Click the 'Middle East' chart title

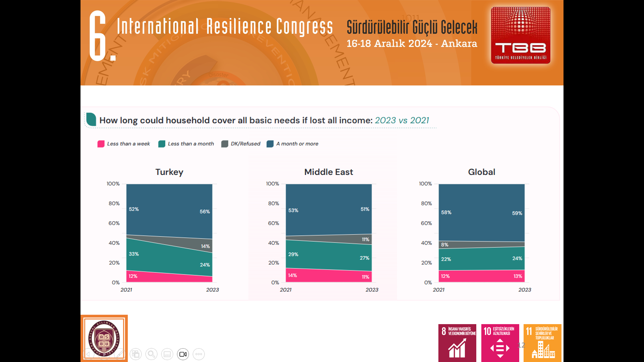(x=329, y=172)
